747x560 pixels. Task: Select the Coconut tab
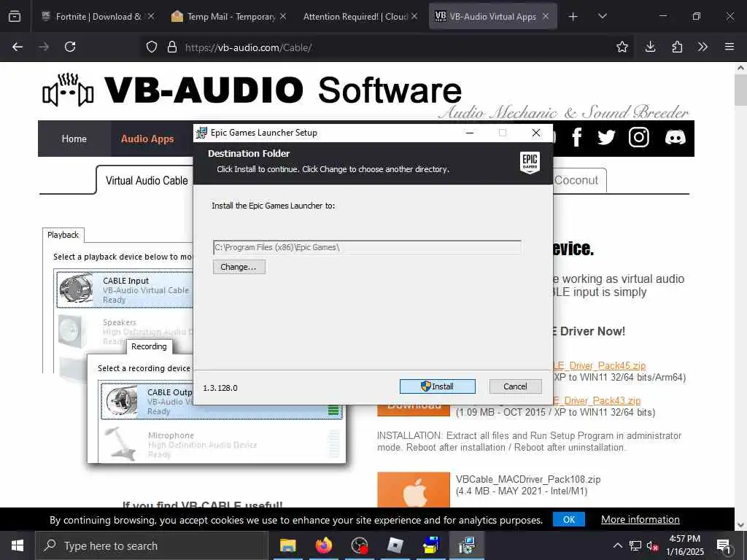click(x=576, y=181)
